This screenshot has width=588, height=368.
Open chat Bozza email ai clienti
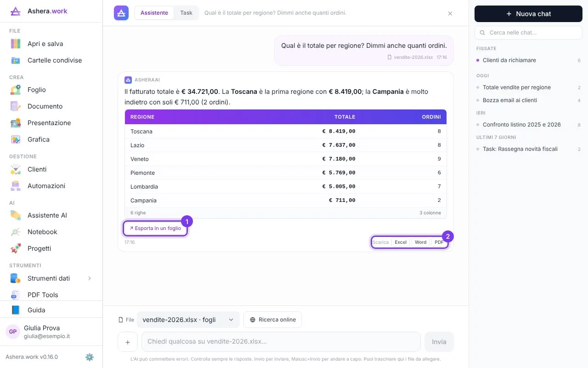click(x=528, y=100)
